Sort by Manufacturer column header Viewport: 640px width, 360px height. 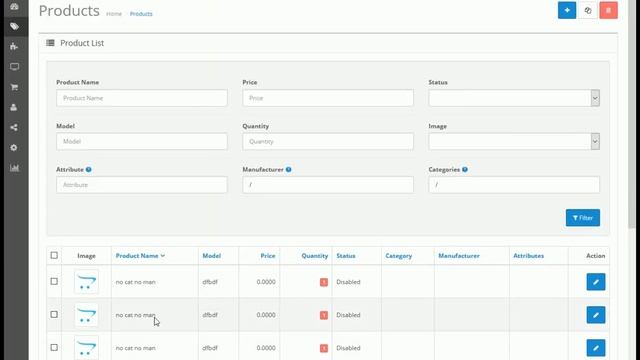(x=459, y=256)
